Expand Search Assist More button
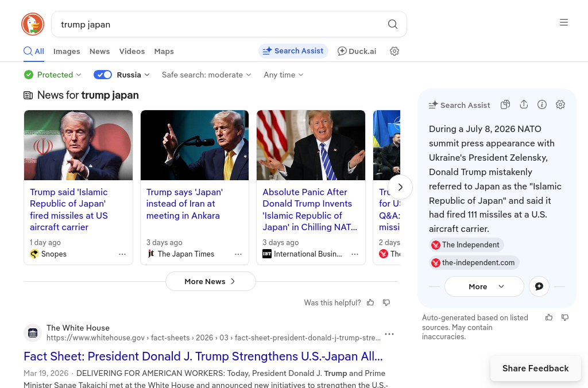The width and height of the screenshot is (588, 388). (x=484, y=286)
